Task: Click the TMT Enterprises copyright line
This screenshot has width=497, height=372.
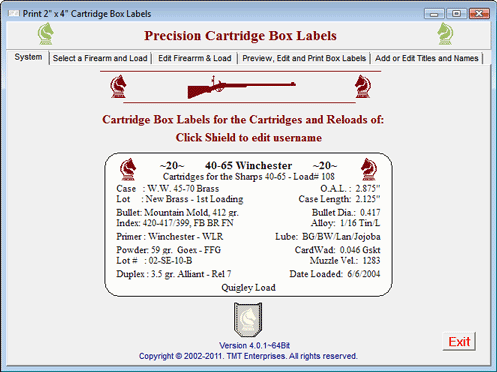Action: click(248, 356)
